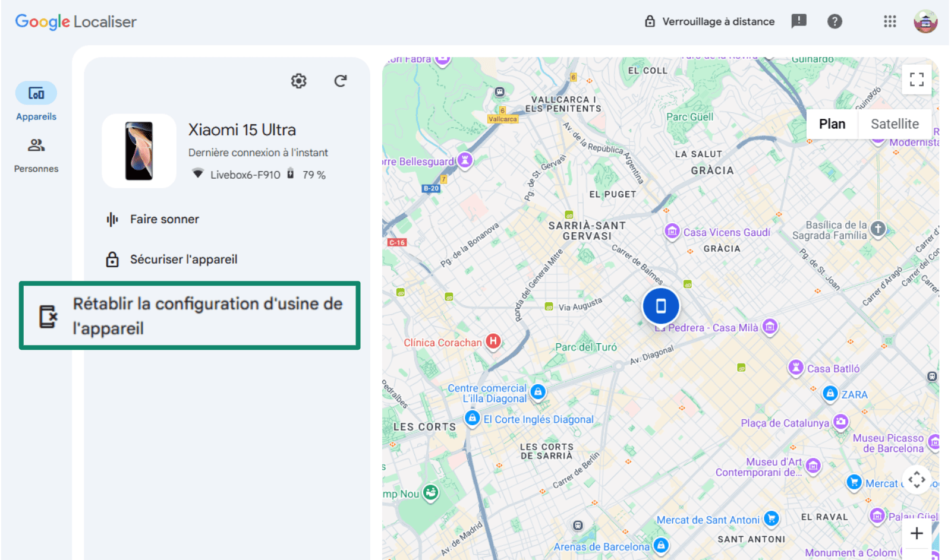The width and height of the screenshot is (951, 560).
Task: Click the Verrouillage à distance lock icon
Action: click(x=650, y=21)
